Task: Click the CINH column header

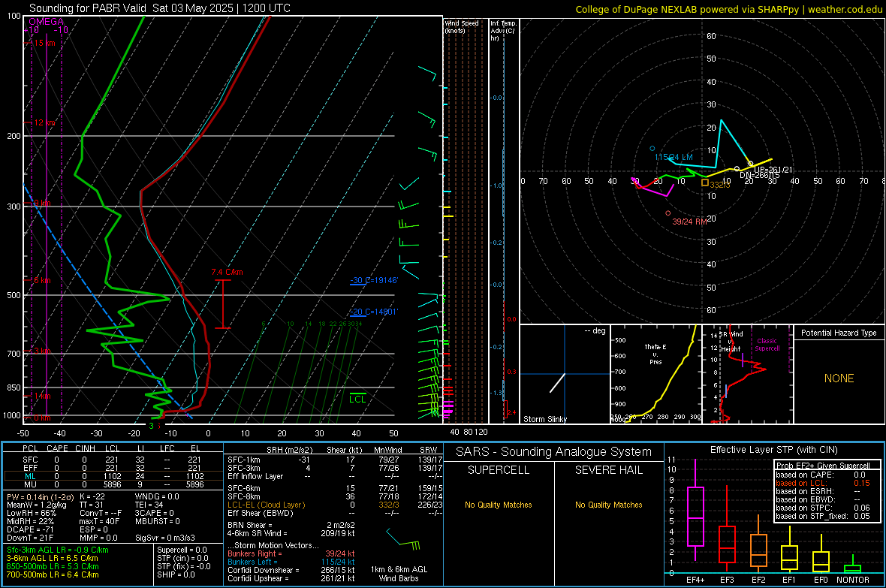Action: [x=85, y=448]
